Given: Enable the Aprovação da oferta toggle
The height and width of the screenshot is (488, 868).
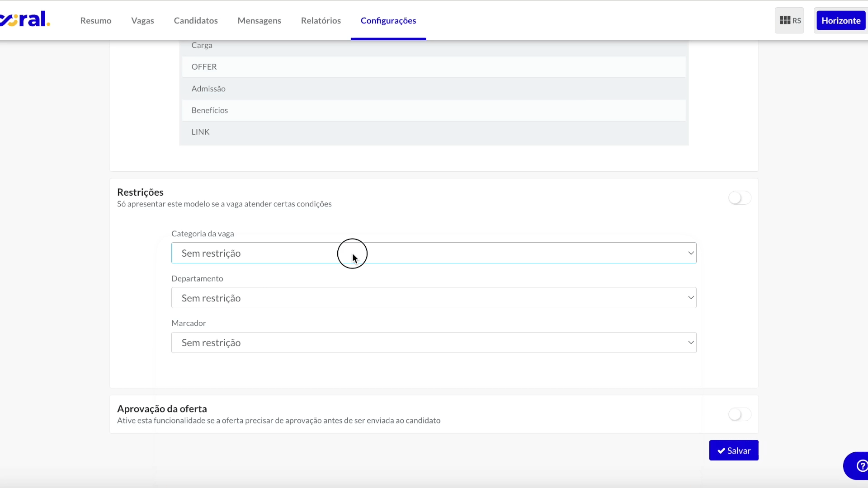Looking at the screenshot, I should (x=740, y=414).
